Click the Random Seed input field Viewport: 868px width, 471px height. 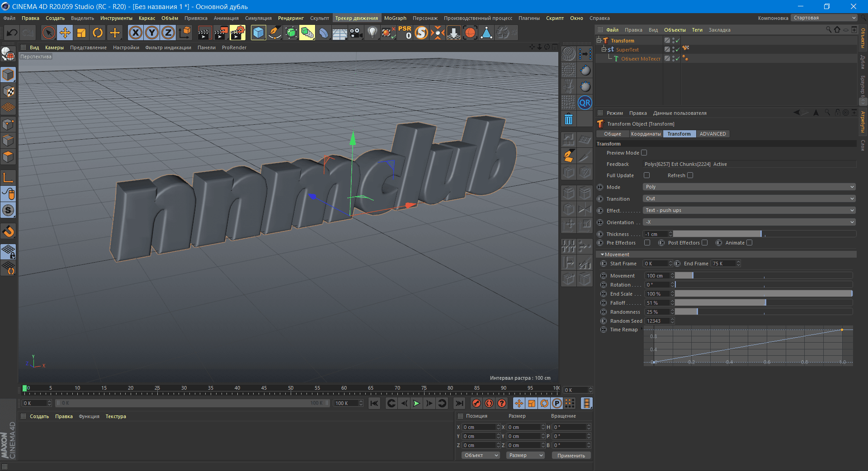point(657,321)
